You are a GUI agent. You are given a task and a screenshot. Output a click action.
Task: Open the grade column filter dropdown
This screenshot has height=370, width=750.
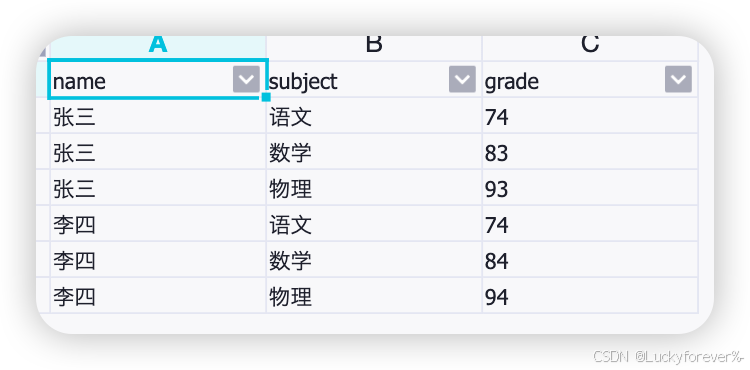(678, 79)
